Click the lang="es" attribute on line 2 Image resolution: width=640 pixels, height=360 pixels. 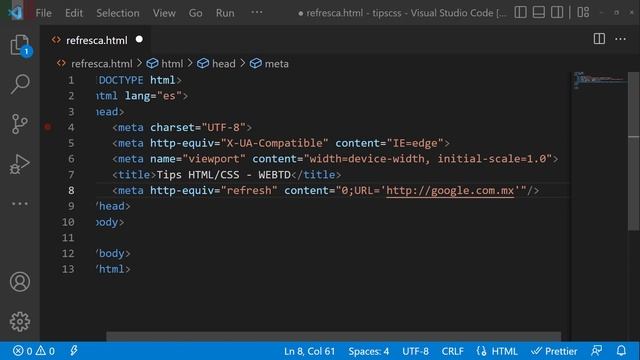[x=153, y=96]
